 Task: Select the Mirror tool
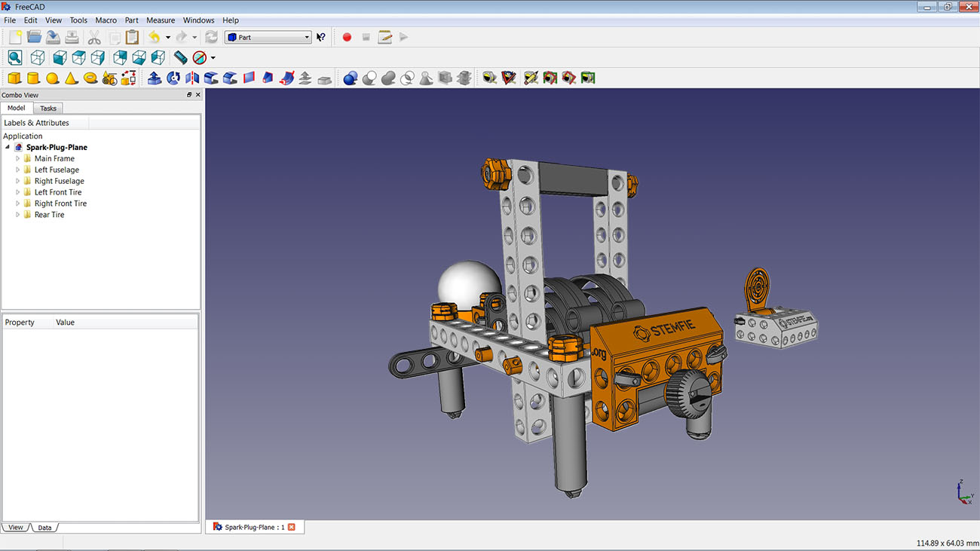pos(191,78)
